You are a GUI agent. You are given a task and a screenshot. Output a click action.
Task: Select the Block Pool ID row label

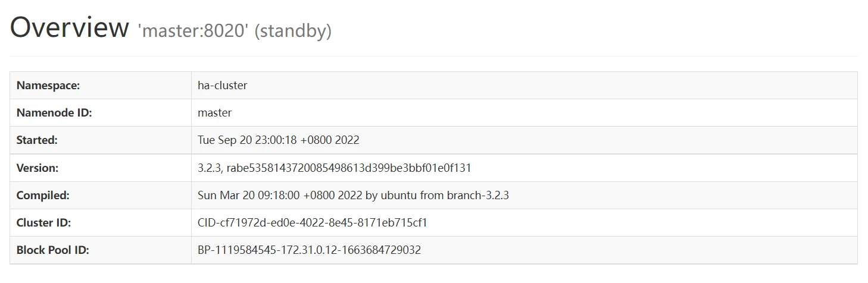[53, 250]
